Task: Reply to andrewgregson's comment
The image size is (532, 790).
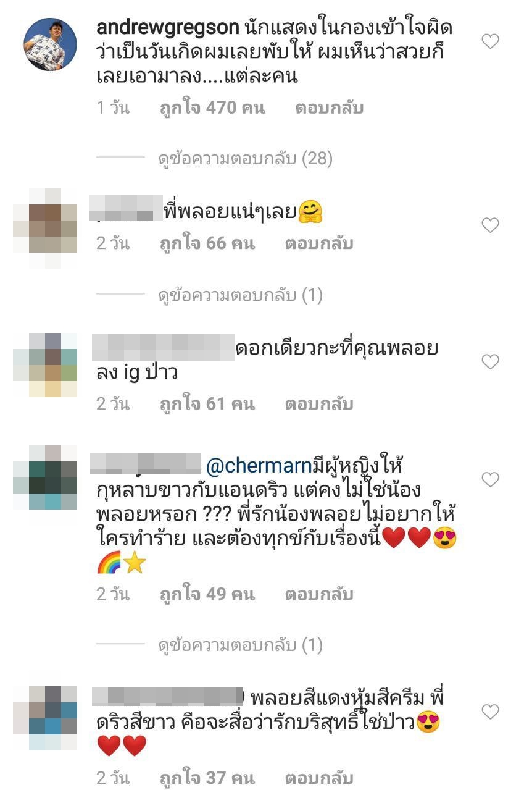Action: coord(330,108)
